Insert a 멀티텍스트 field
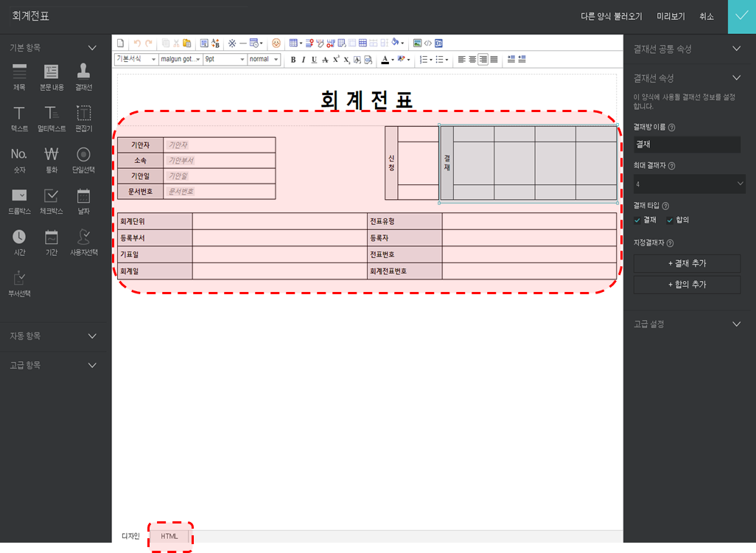The height and width of the screenshot is (553, 756). [x=52, y=118]
